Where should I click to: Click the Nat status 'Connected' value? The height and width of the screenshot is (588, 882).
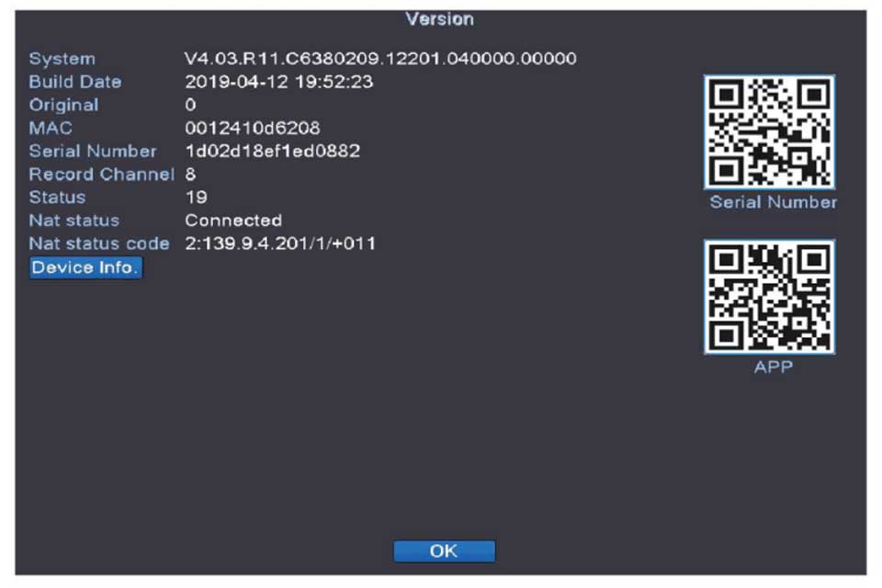(233, 220)
